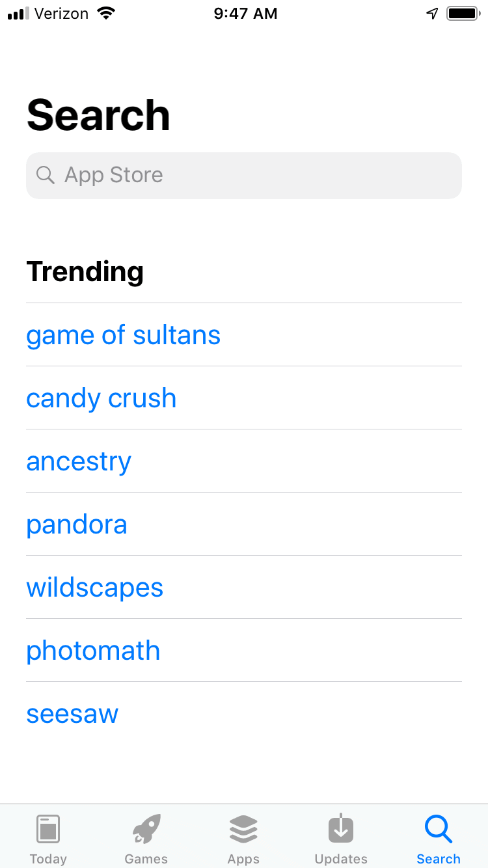488x868 pixels.
Task: Switch to the Updates tab label
Action: (x=341, y=859)
